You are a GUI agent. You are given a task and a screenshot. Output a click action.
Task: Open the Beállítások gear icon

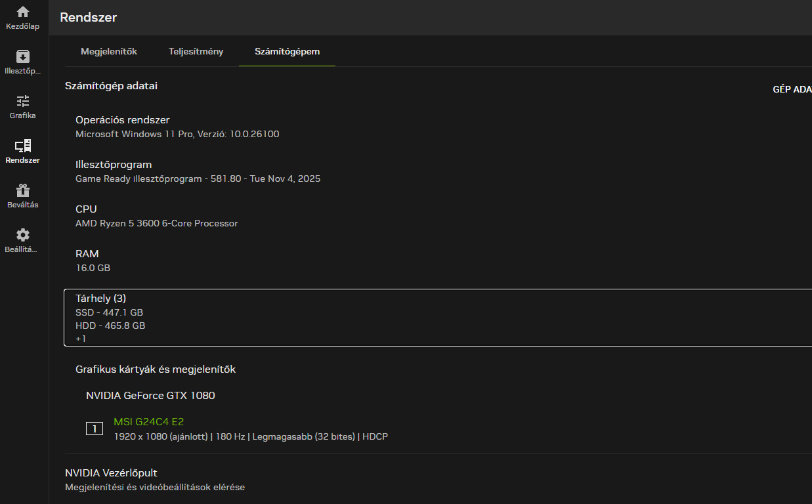coord(23,236)
